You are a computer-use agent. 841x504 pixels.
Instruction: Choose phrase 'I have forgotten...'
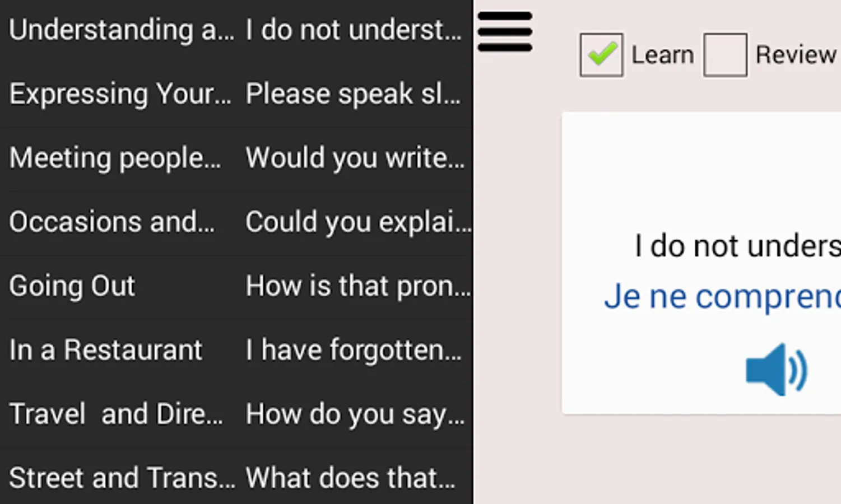[354, 350]
